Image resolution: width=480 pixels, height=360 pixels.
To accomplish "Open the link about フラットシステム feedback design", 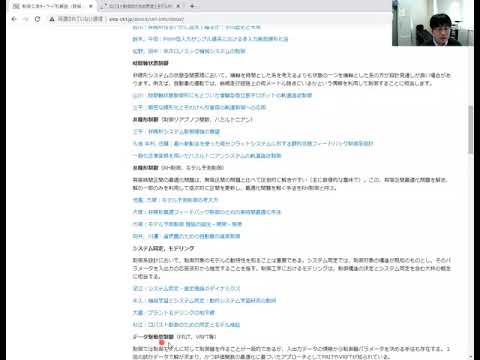I will pos(253,144).
